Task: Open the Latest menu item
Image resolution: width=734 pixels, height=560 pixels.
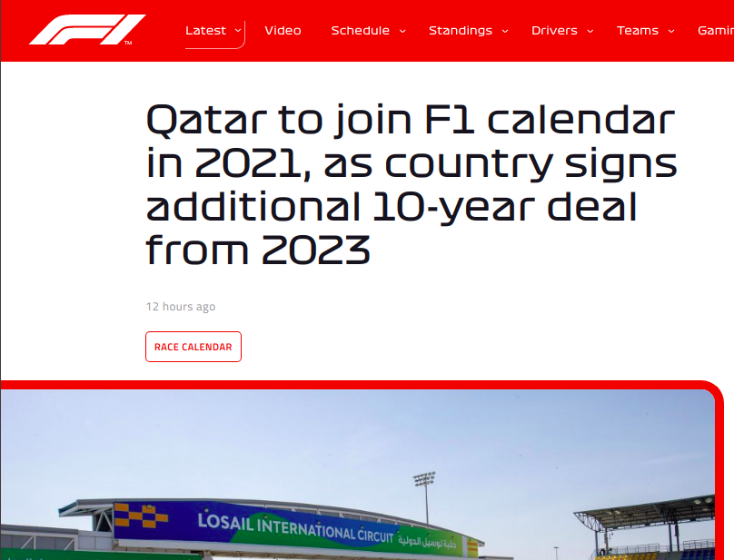Action: (205, 31)
